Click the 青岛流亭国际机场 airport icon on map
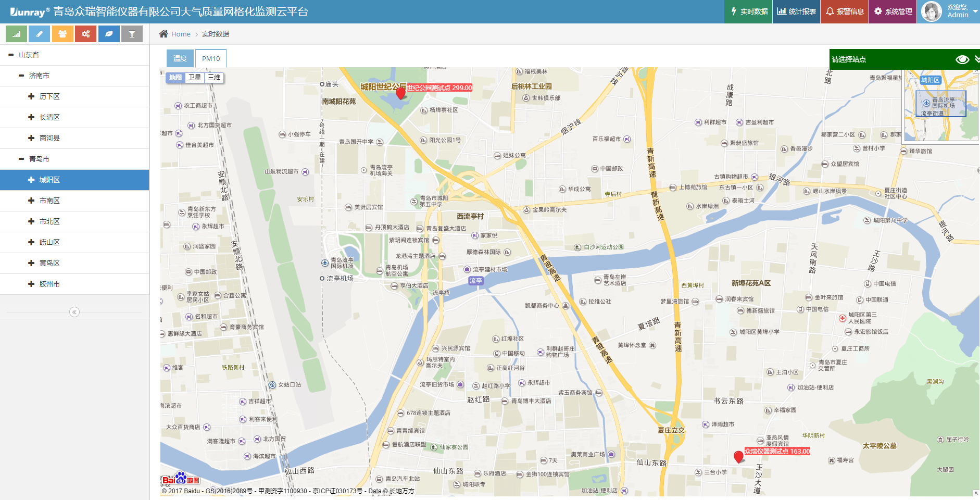This screenshot has height=500, width=980. (x=325, y=263)
